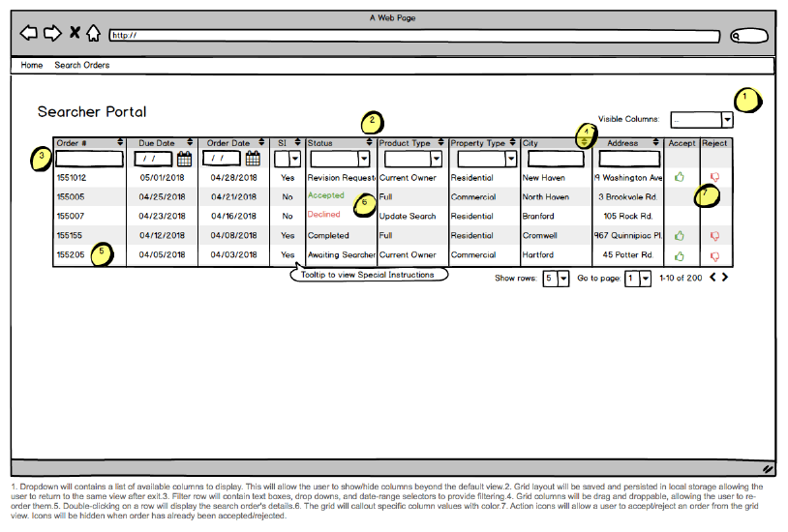This screenshot has width=788, height=532.
Task: Open the Visible Columns dropdown
Action: tap(702, 120)
